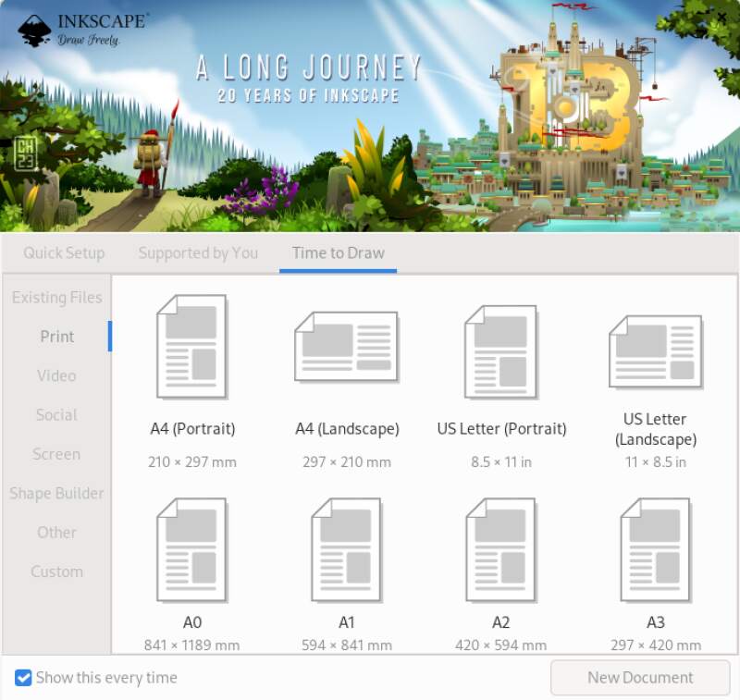Switch to the Quick Setup tab

tap(64, 252)
